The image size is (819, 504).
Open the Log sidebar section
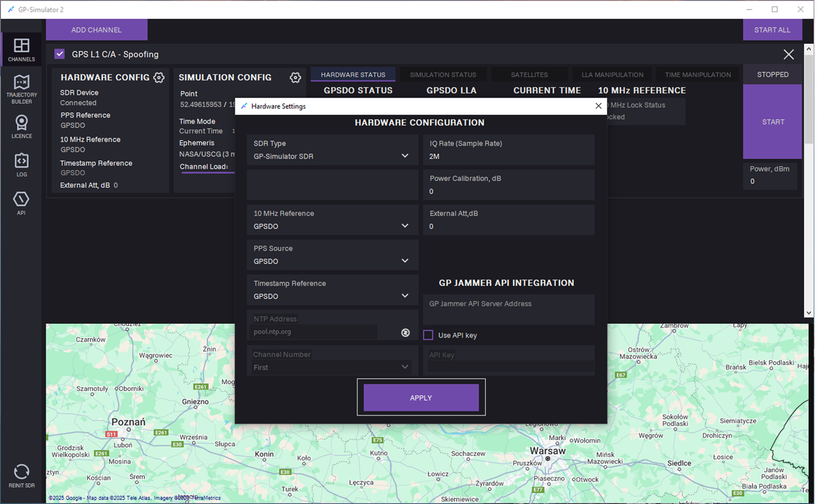(22, 164)
